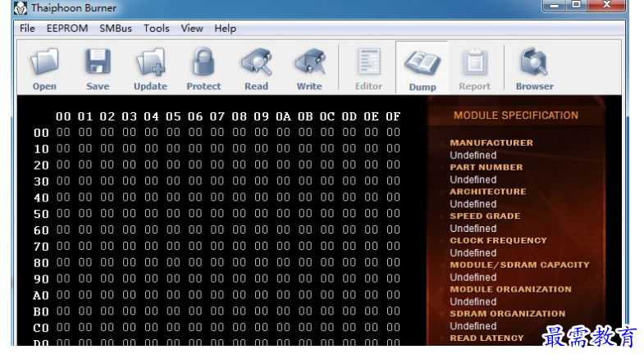Launch the Browser icon

click(x=534, y=62)
